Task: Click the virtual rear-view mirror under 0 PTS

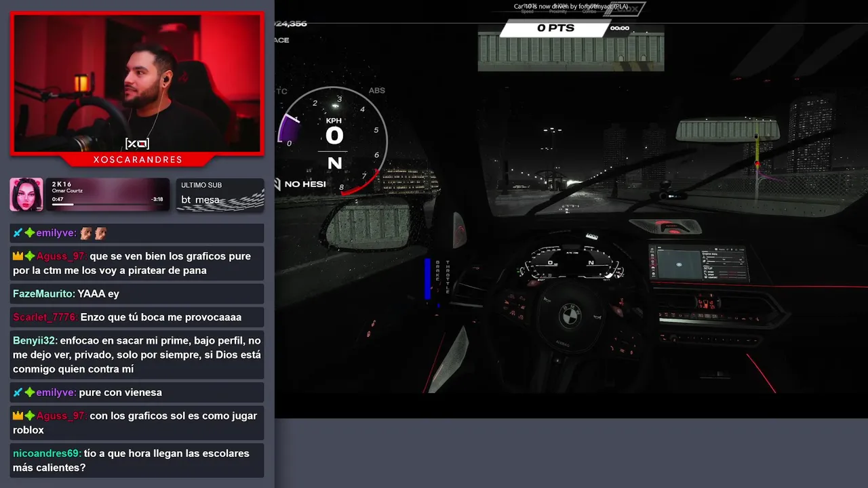Action: click(x=571, y=52)
